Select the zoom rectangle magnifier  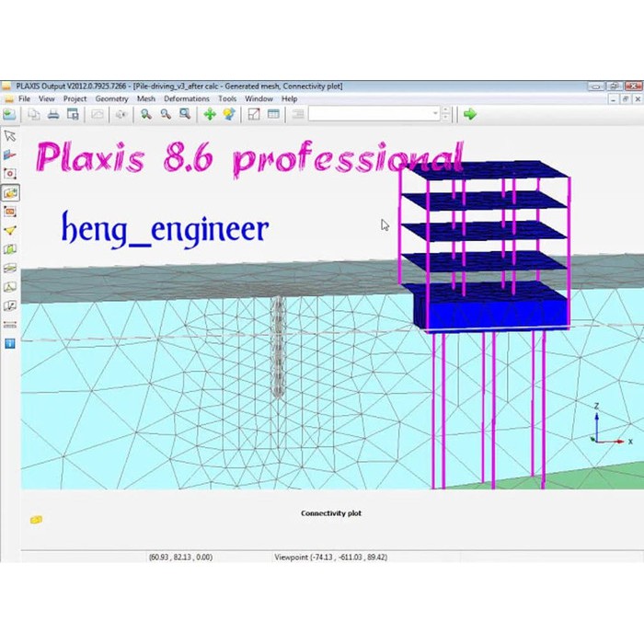(185, 114)
